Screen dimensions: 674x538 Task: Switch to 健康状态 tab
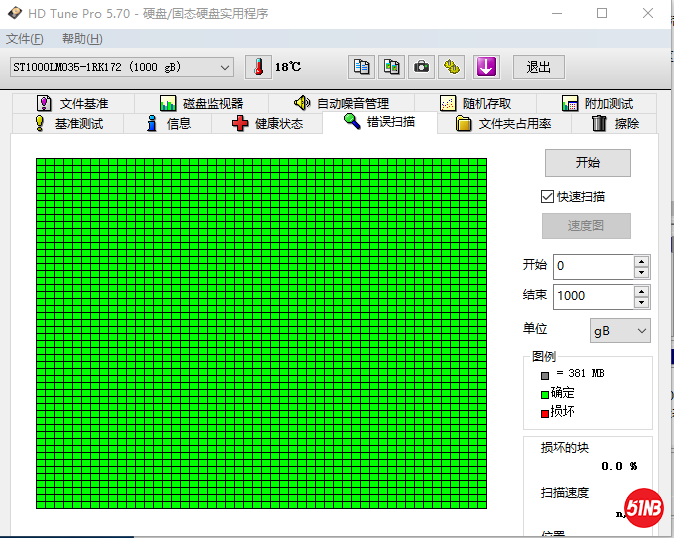(267, 124)
